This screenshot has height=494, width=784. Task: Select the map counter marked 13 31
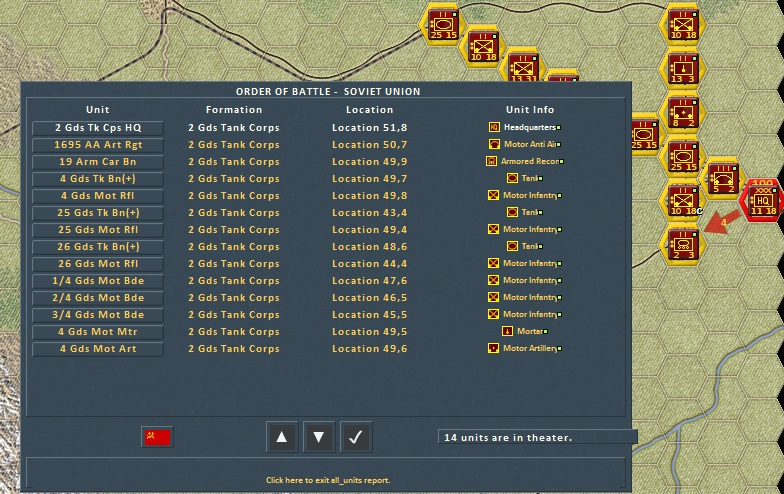point(522,68)
